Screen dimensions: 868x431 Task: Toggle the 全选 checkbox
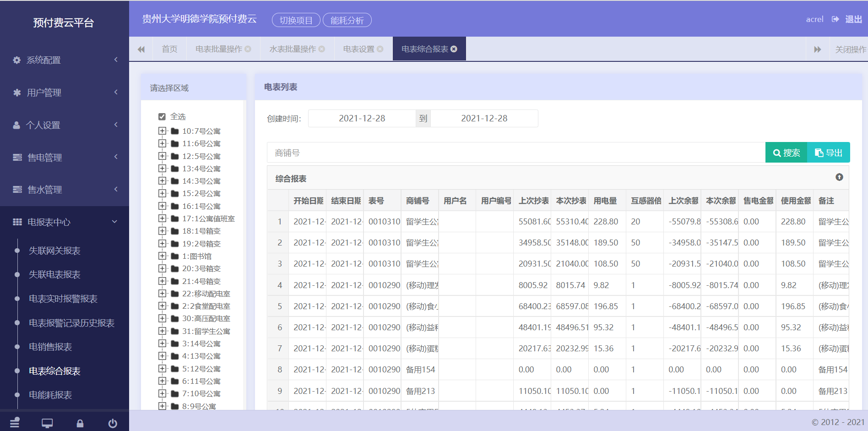(x=162, y=116)
